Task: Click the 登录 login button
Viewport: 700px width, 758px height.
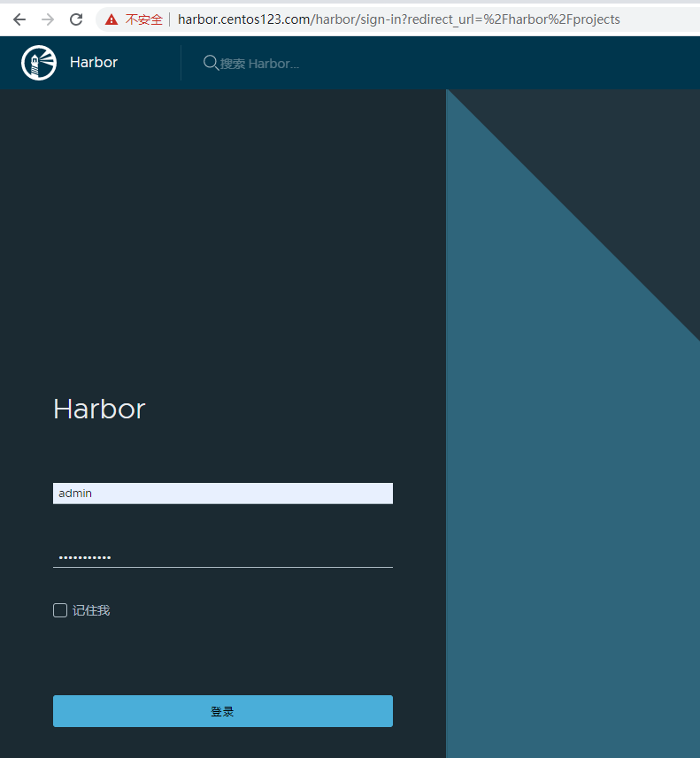Action: click(x=222, y=710)
